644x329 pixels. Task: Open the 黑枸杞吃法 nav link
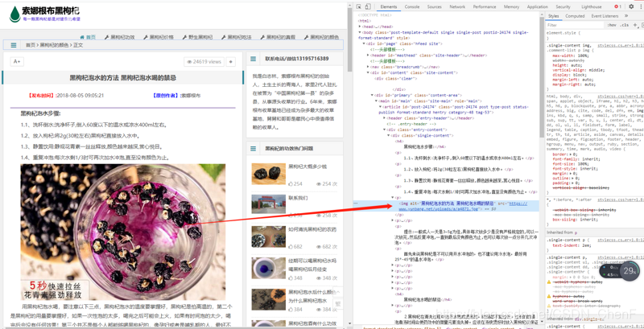point(236,37)
